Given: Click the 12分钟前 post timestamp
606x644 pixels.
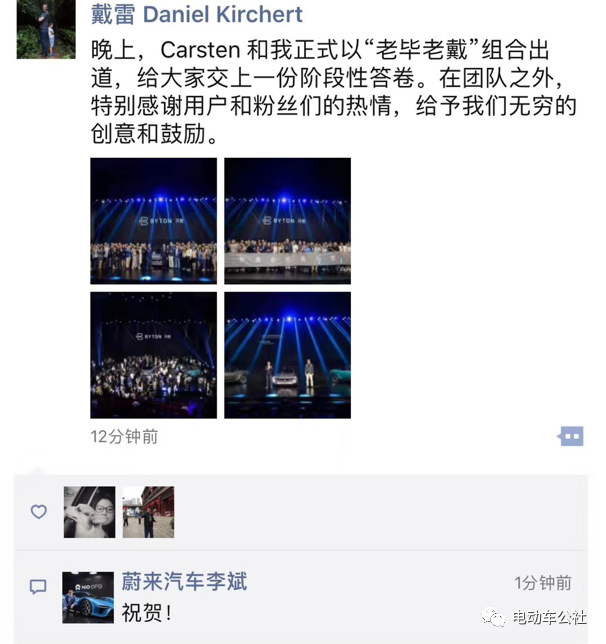Looking at the screenshot, I should tap(124, 437).
